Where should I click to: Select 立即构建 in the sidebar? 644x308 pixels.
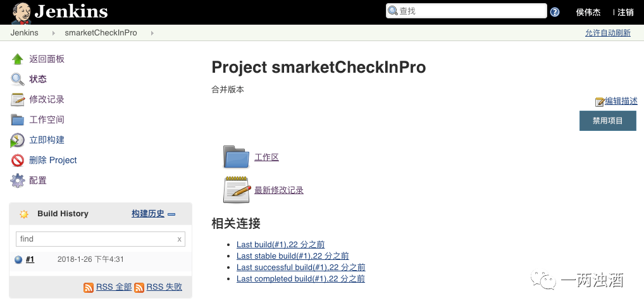tap(47, 140)
